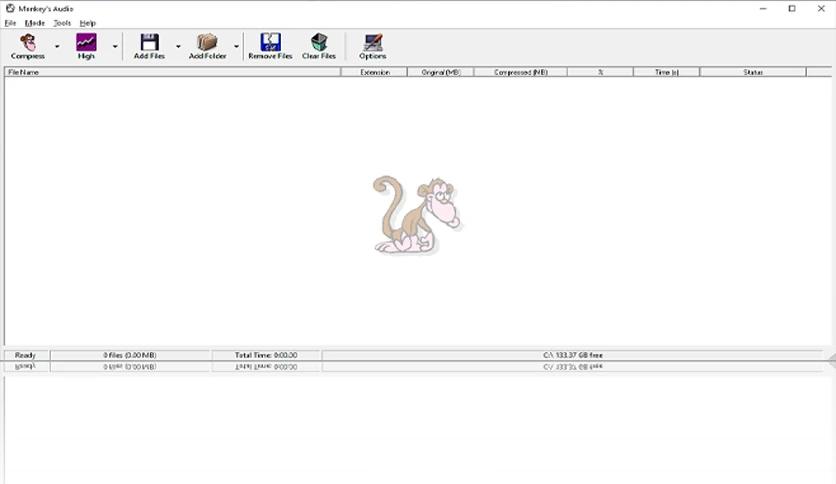The width and height of the screenshot is (836, 484).
Task: Maximize the Monkey's Audio window
Action: click(x=792, y=9)
